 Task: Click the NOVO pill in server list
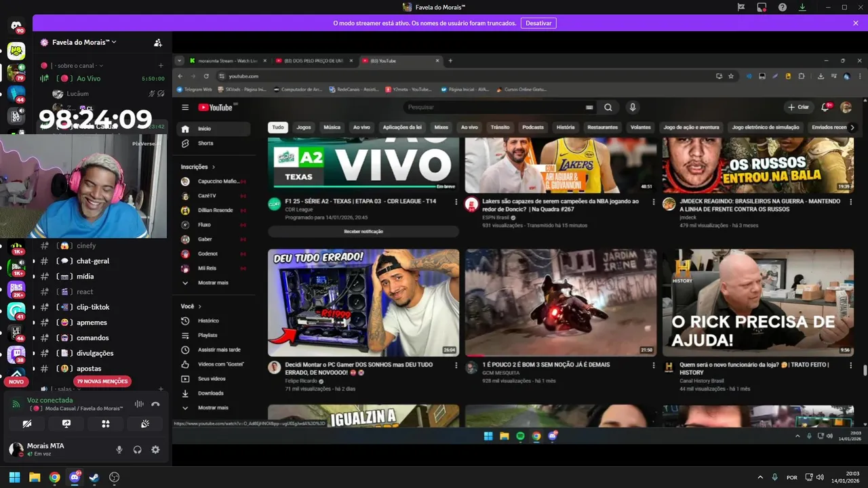(x=16, y=382)
